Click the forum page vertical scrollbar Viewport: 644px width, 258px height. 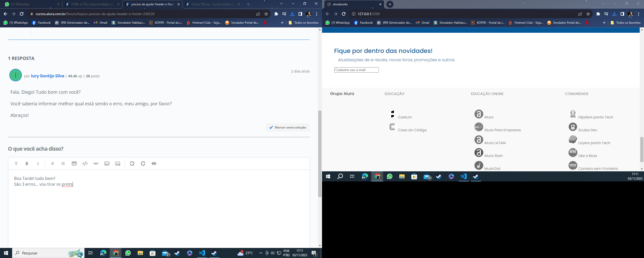(x=320, y=154)
